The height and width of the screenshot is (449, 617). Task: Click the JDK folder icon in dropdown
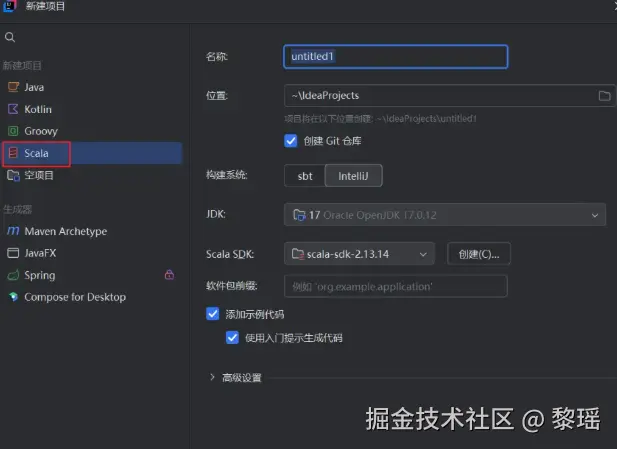(x=299, y=215)
